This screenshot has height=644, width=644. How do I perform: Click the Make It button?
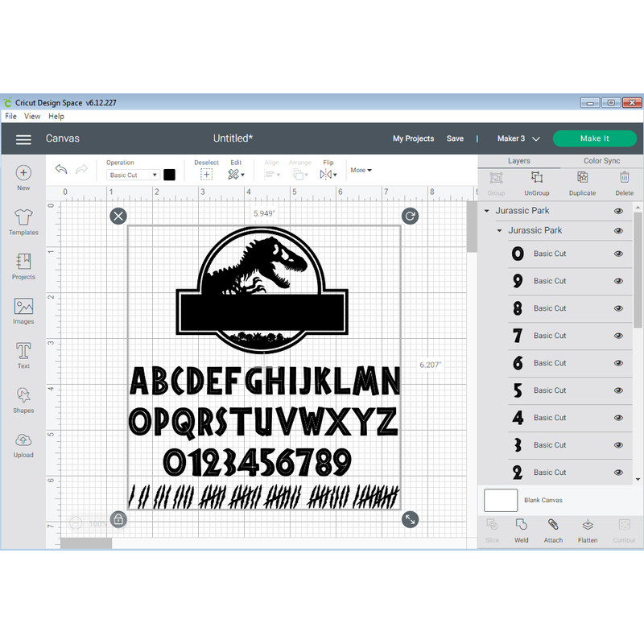click(x=595, y=138)
